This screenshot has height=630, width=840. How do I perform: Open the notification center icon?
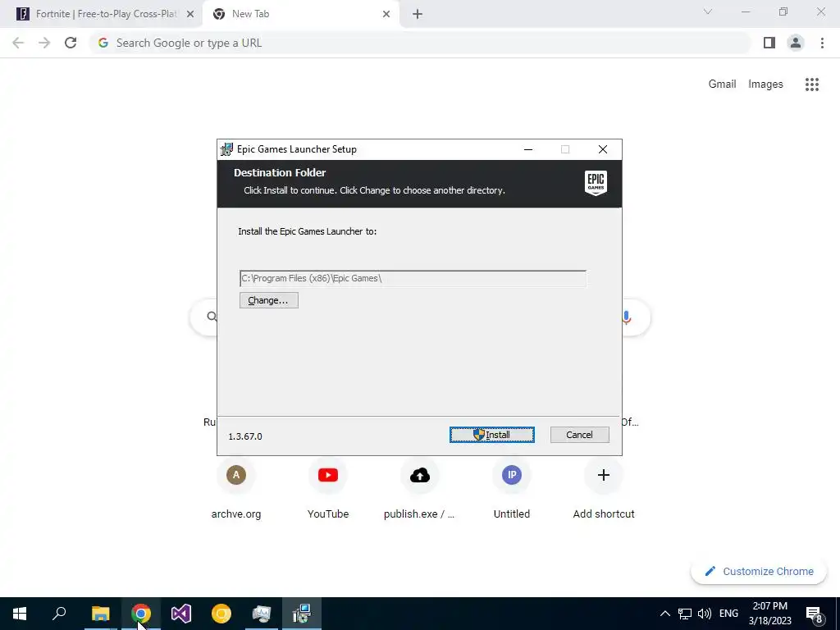coord(815,614)
